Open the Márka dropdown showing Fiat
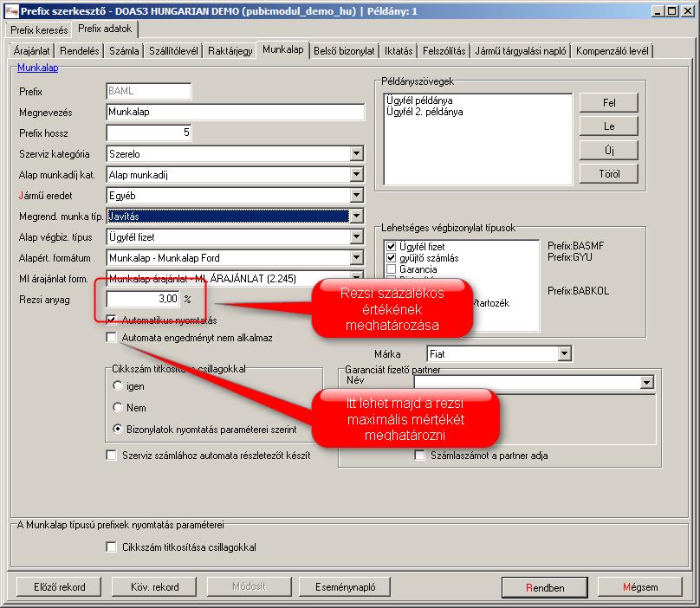This screenshot has height=608, width=700. (564, 354)
